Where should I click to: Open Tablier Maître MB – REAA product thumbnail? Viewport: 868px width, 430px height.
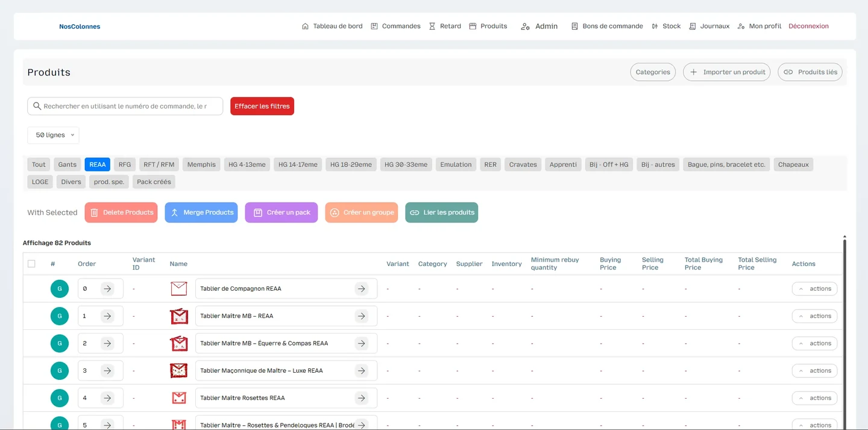(x=178, y=316)
